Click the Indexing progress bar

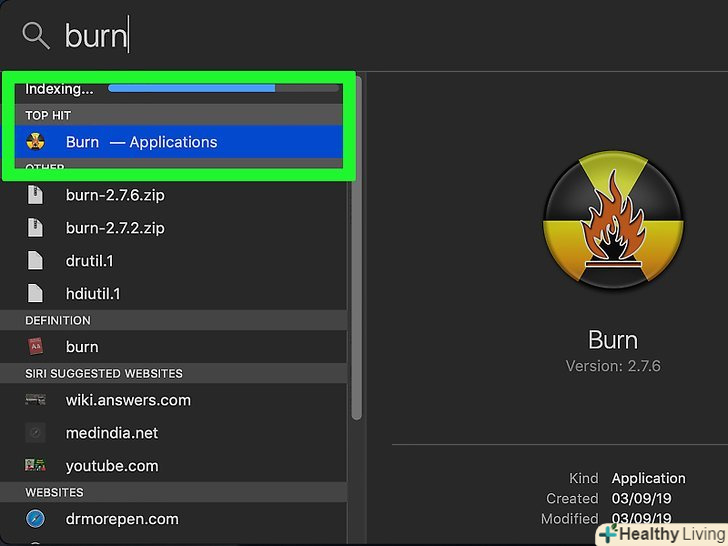223,88
